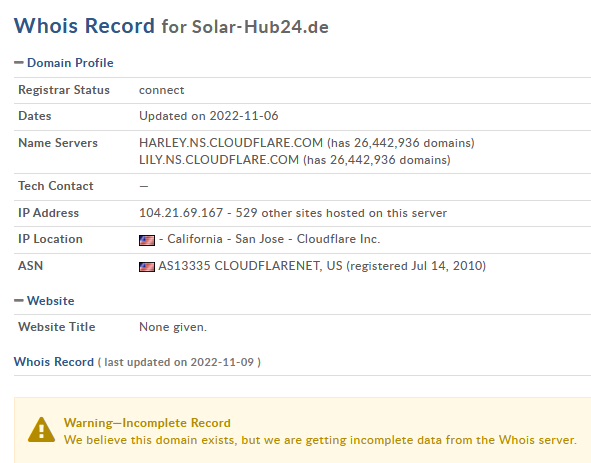
Task: Click the Updated on 2022-11-06 date
Action: (x=209, y=116)
